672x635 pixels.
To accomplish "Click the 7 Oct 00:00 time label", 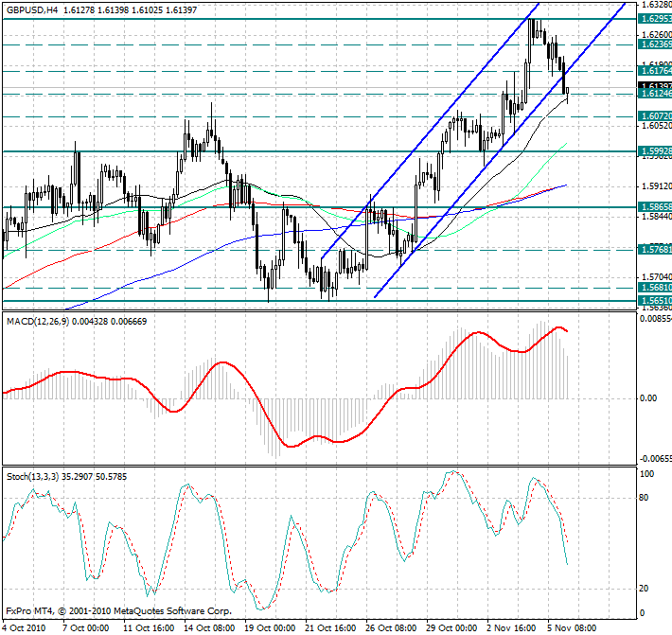I will coord(86,628).
